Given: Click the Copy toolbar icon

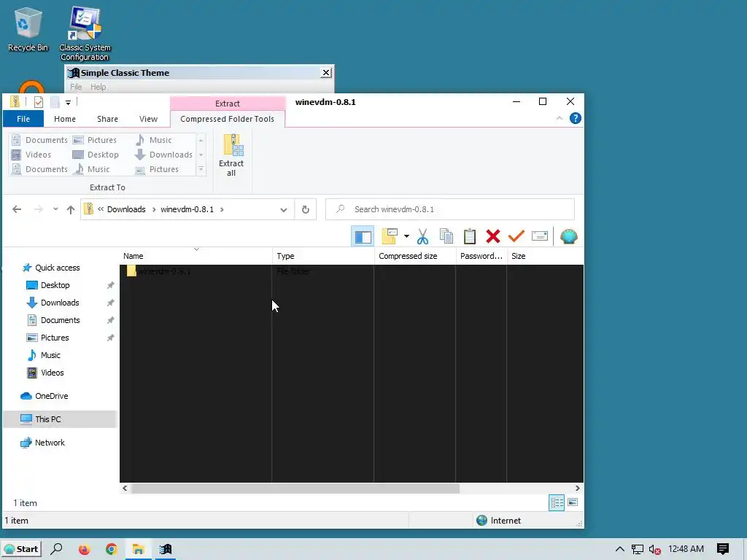Looking at the screenshot, I should (x=446, y=237).
